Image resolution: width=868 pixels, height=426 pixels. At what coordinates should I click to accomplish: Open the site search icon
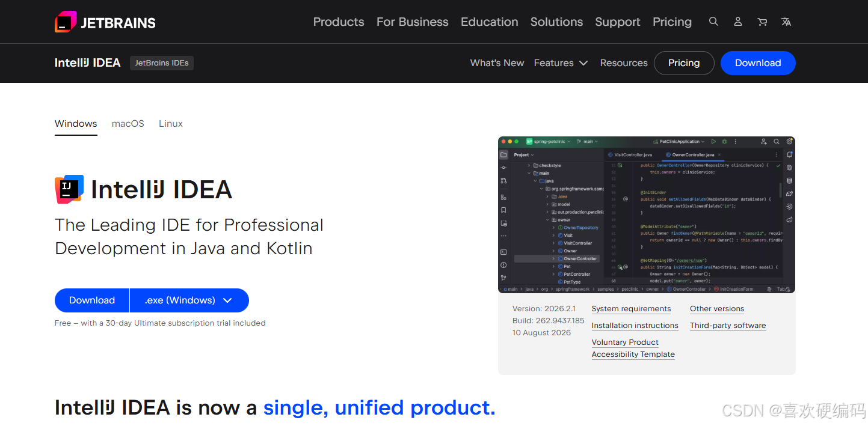pos(713,22)
